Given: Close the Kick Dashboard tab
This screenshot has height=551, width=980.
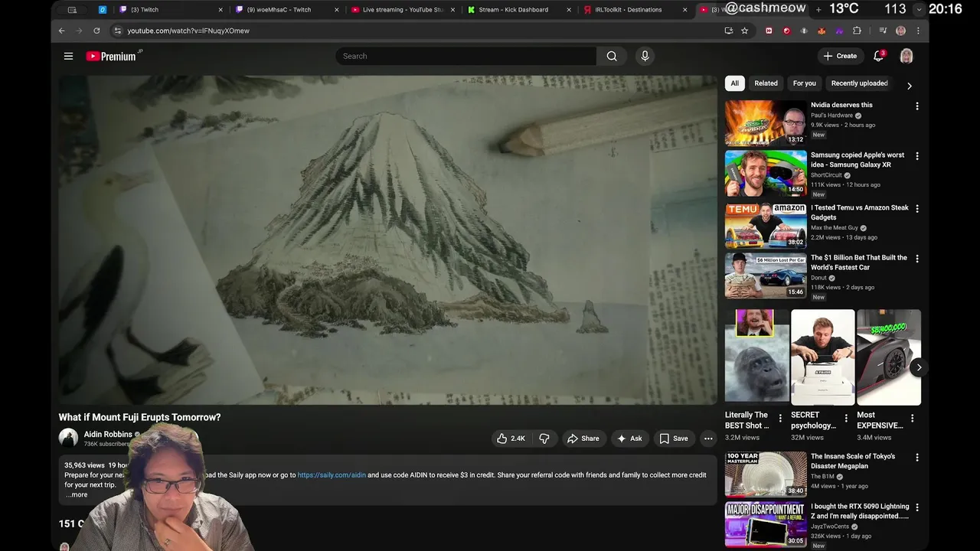Looking at the screenshot, I should [x=569, y=10].
